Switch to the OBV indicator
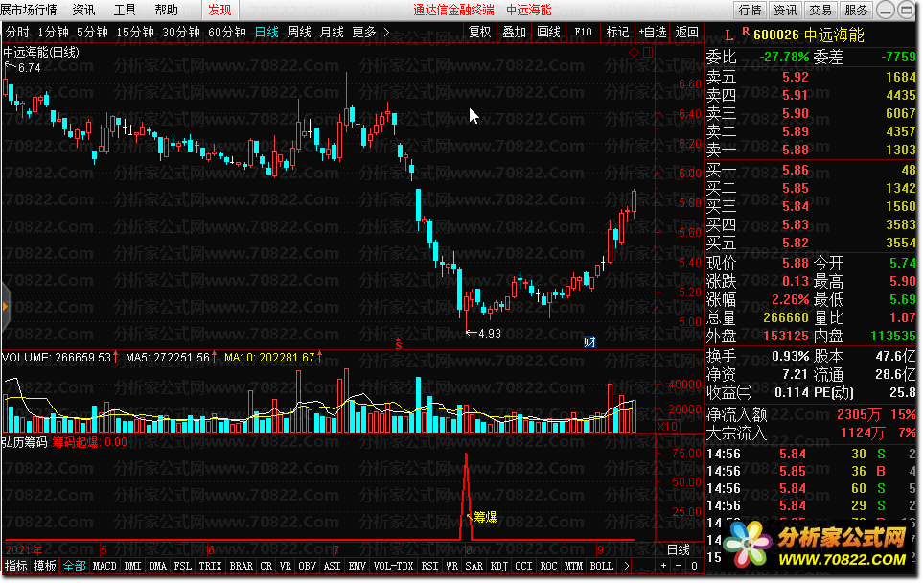 pyautogui.click(x=307, y=566)
